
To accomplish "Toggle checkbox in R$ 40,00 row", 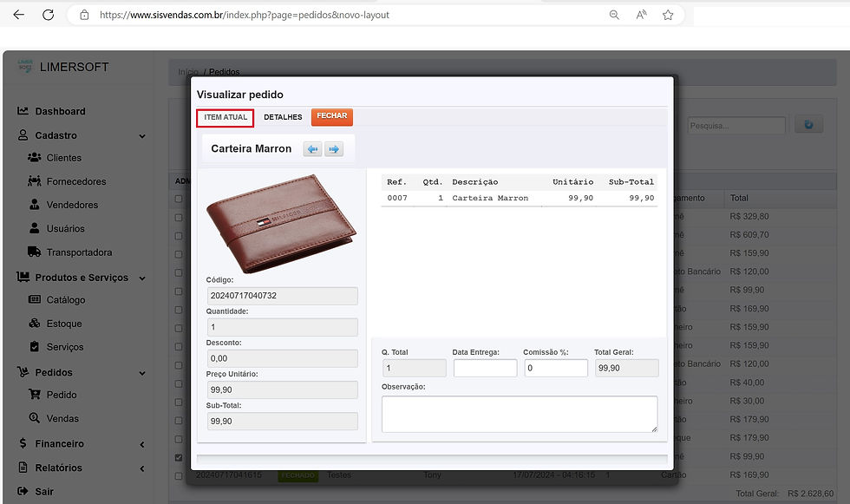I will tap(179, 383).
